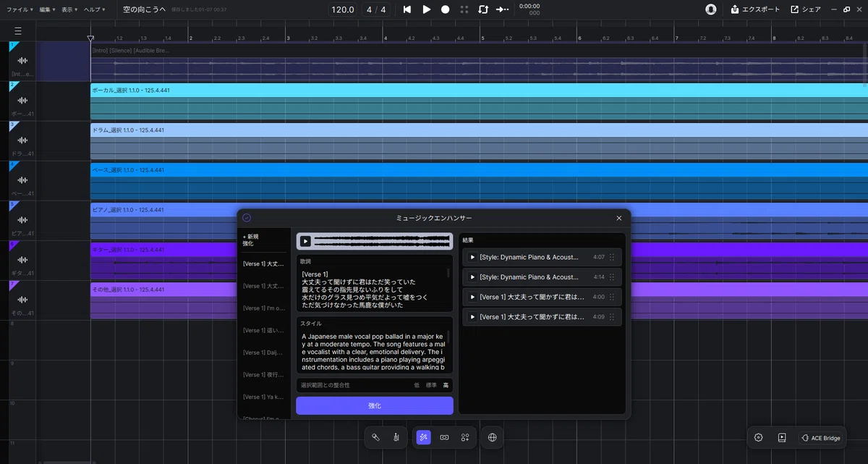Click the playhead marker at timeline start
This screenshot has height=464, width=868.
pyautogui.click(x=90, y=38)
